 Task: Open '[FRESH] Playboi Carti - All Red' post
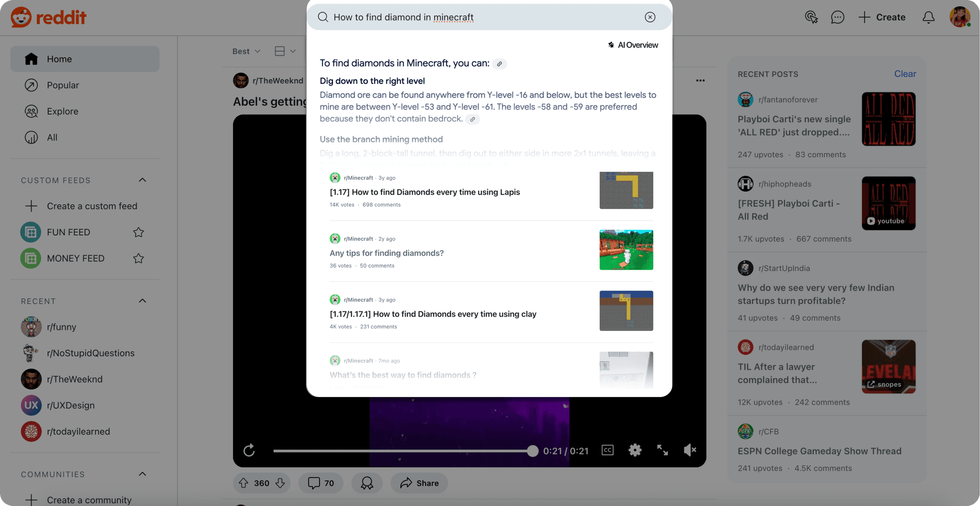point(789,210)
